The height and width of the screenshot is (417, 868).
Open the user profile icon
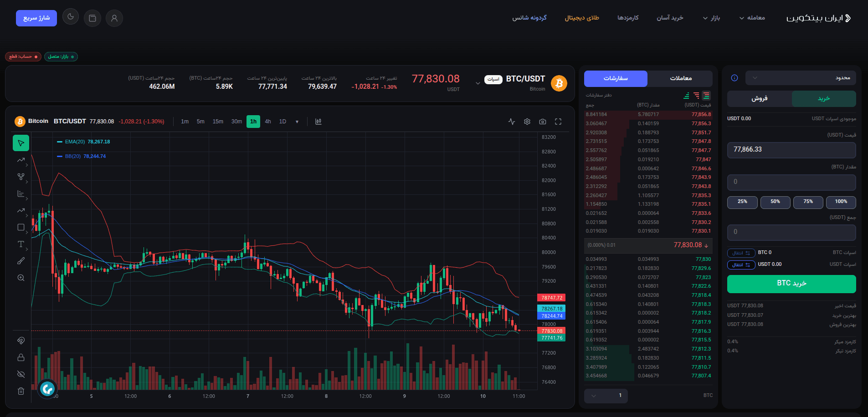114,18
